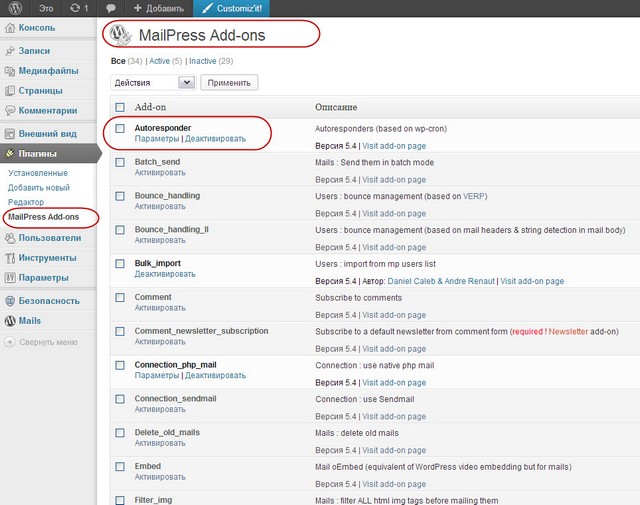Click the MailPress Add-ons header logo icon
640x505 pixels.
point(120,35)
